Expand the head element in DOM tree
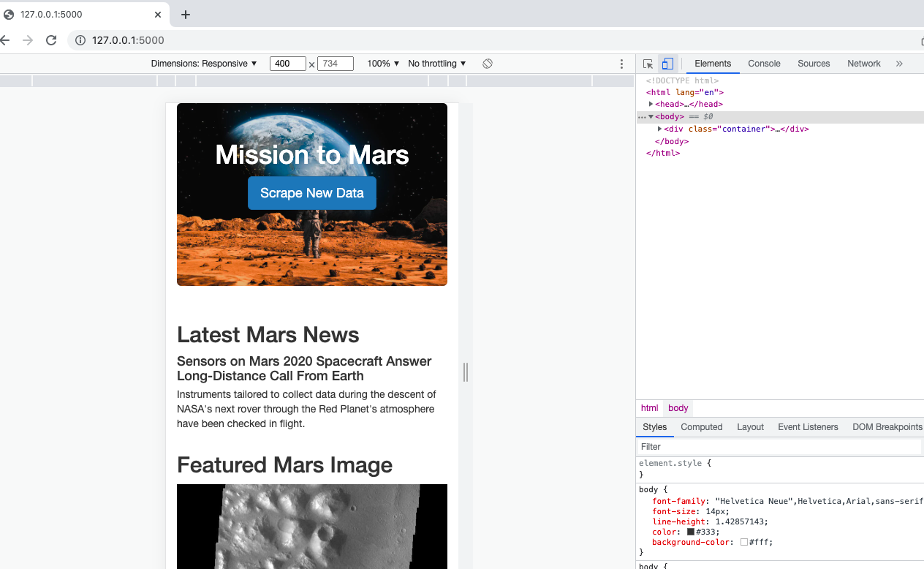 pyautogui.click(x=651, y=104)
